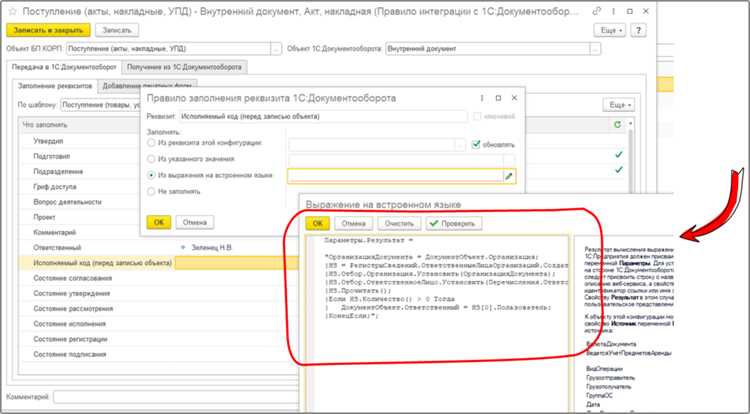750x414 pixels.
Task: Click Записать и закрыть button
Action: pyautogui.click(x=48, y=30)
